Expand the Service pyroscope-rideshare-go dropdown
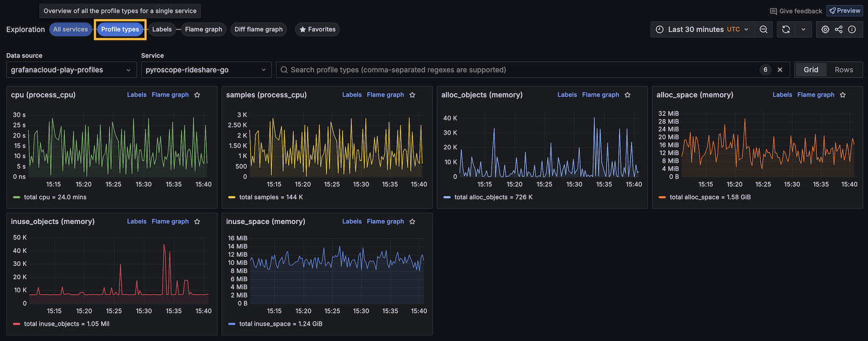 pyautogui.click(x=206, y=70)
